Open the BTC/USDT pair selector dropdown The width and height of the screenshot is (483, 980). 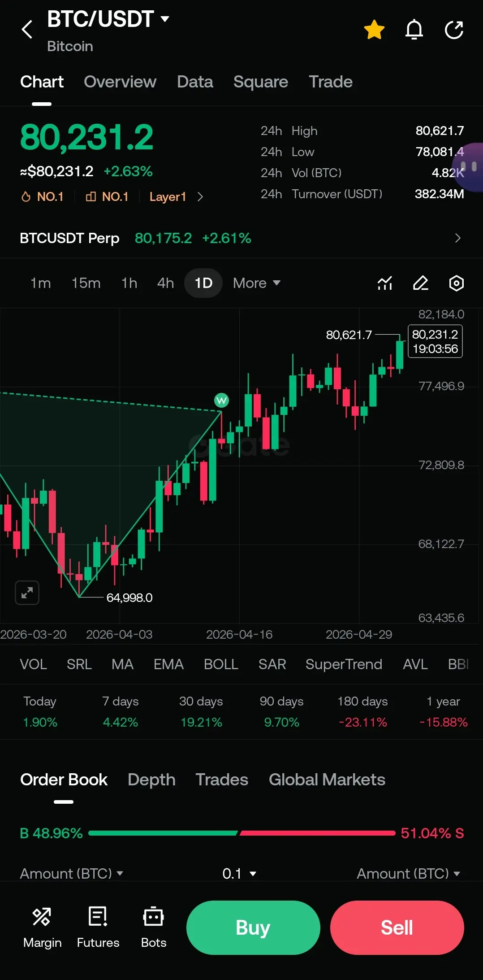108,19
